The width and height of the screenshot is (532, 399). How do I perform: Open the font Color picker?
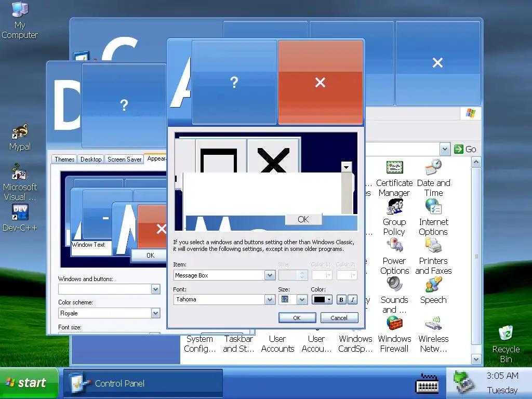pos(322,300)
